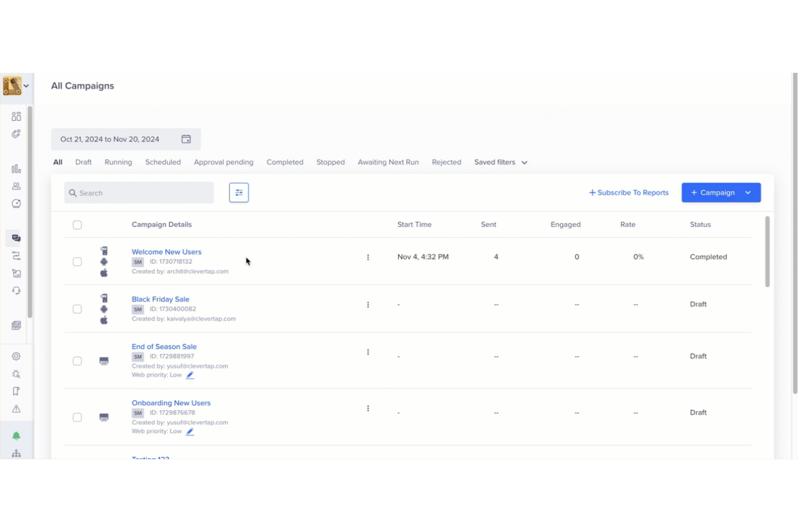This screenshot has width=798, height=532.
Task: Switch to the All tab
Action: (x=58, y=162)
